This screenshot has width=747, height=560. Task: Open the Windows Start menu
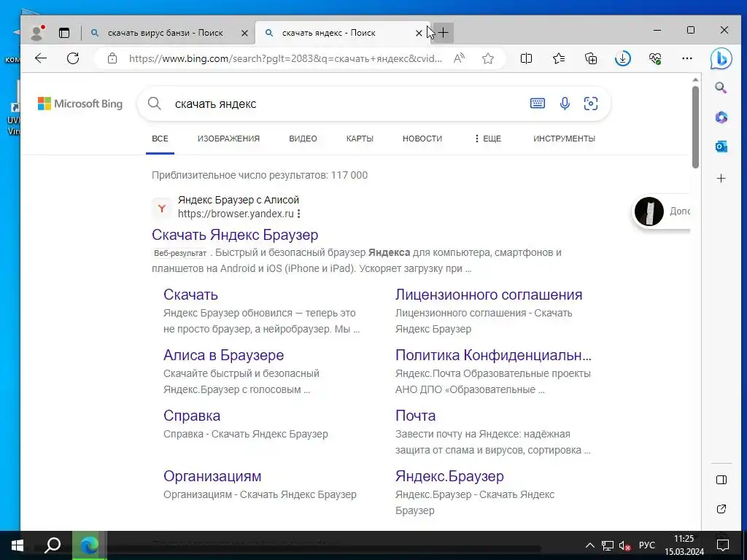(x=18, y=545)
